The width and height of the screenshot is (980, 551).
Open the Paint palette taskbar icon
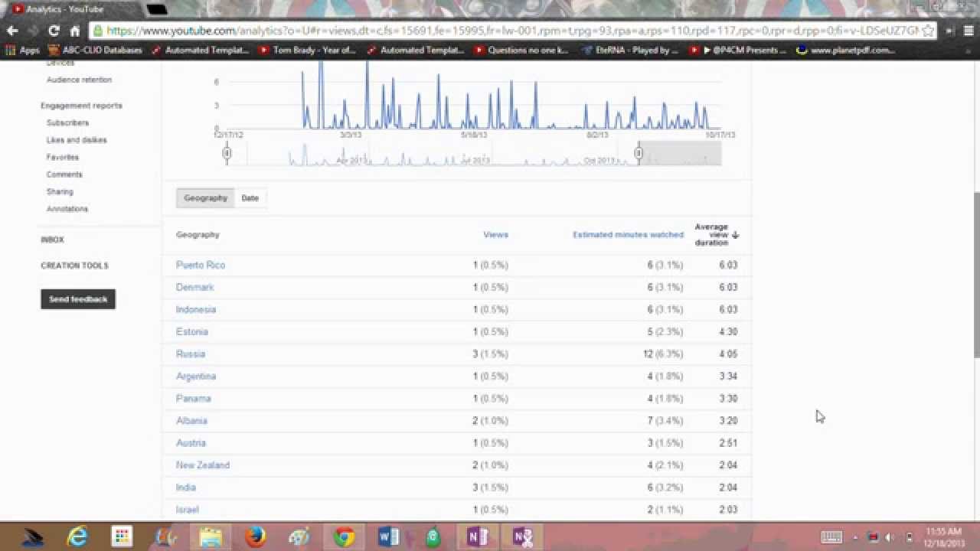(300, 536)
